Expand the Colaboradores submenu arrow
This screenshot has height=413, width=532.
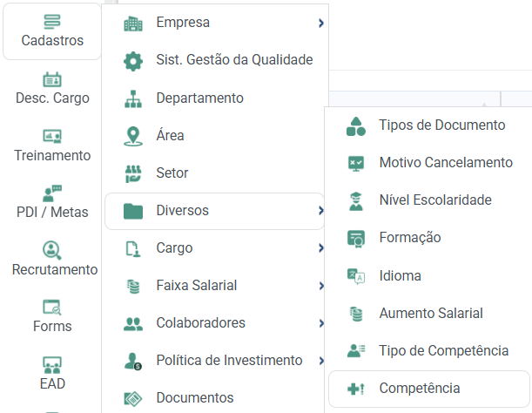tap(321, 323)
